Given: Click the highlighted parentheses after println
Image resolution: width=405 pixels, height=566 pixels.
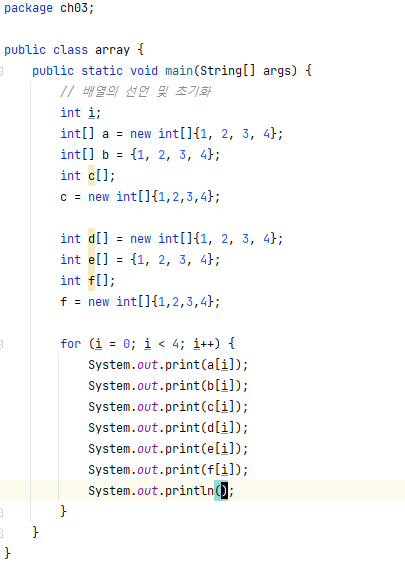Looking at the screenshot, I should pos(221,491).
